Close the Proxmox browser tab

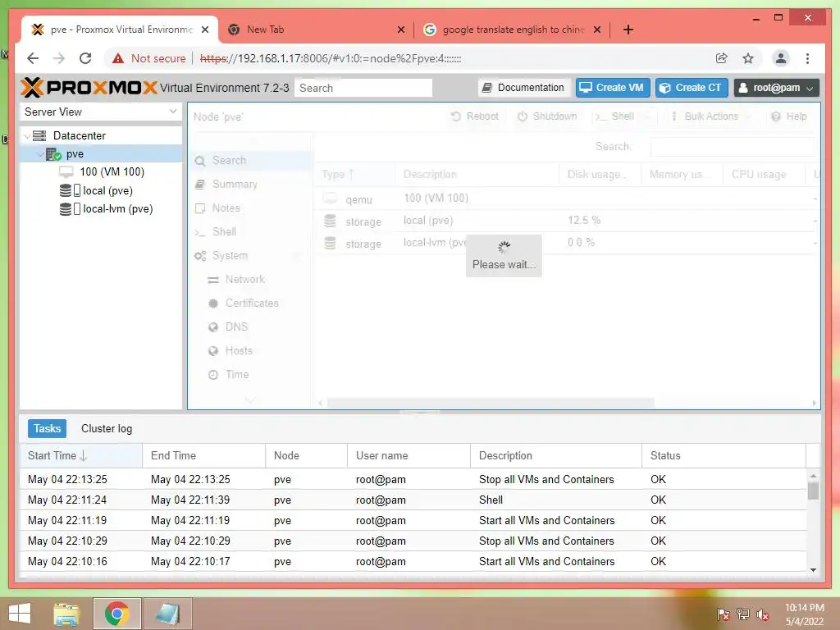click(204, 30)
